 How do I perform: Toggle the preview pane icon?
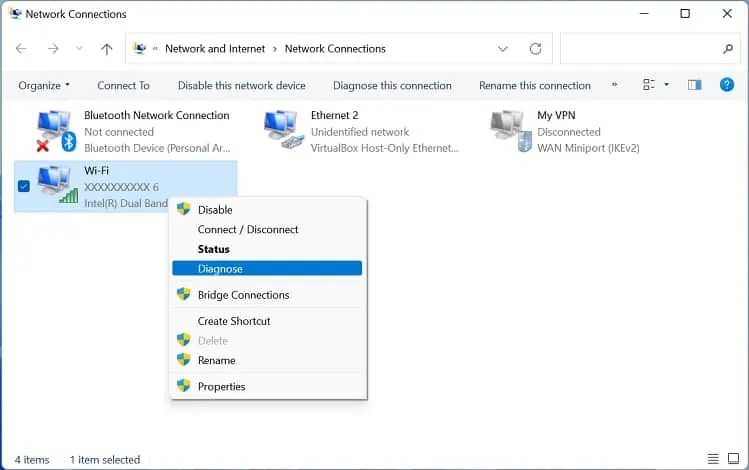pyautogui.click(x=695, y=85)
